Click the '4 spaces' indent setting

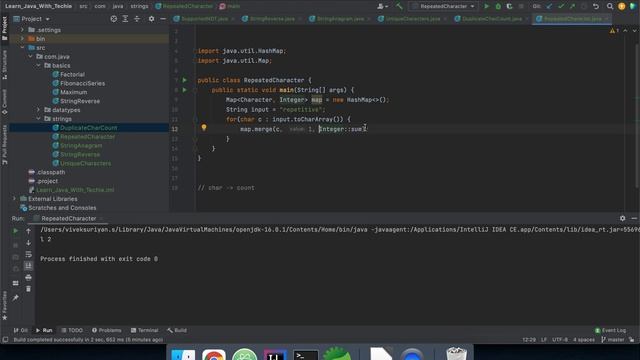coord(584,340)
